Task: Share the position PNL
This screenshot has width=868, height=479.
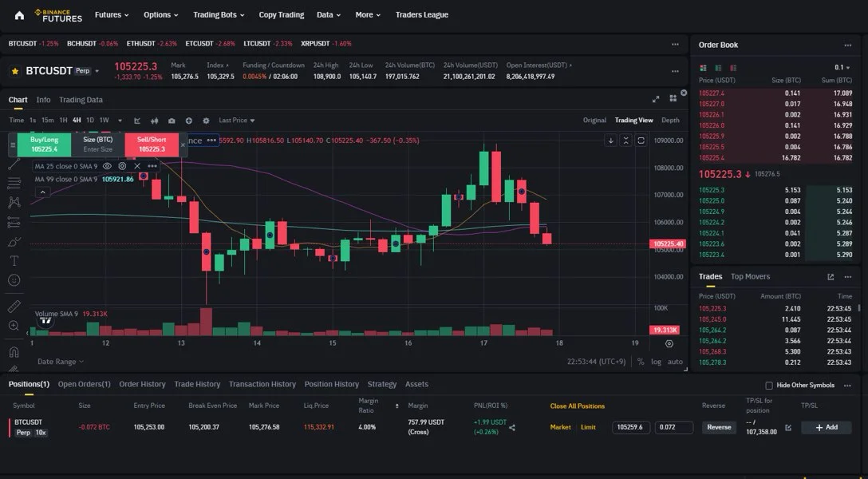Action: point(512,427)
